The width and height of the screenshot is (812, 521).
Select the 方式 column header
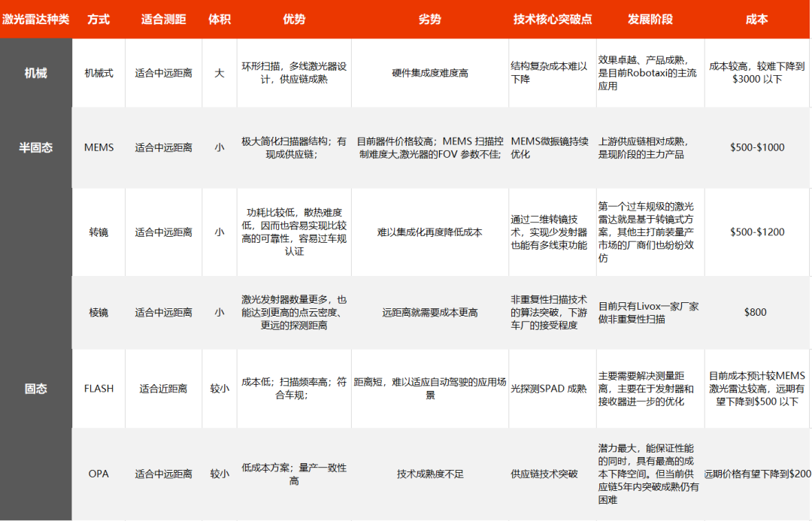point(98,19)
